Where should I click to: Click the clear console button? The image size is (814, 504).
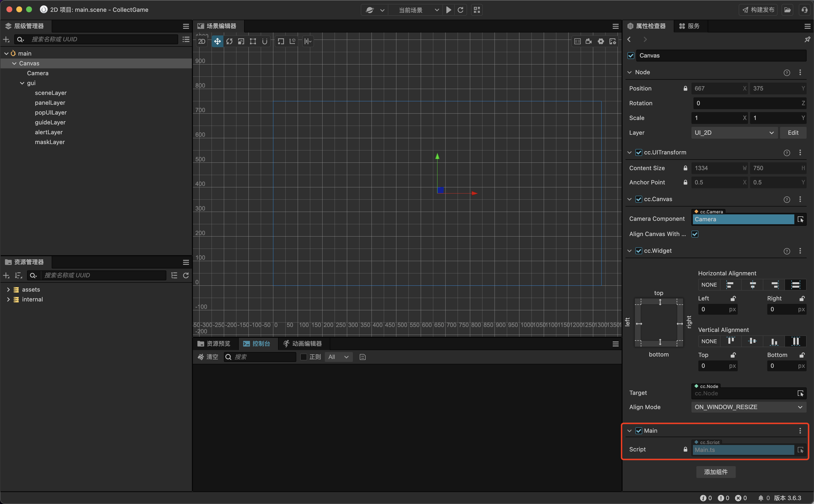coord(208,357)
